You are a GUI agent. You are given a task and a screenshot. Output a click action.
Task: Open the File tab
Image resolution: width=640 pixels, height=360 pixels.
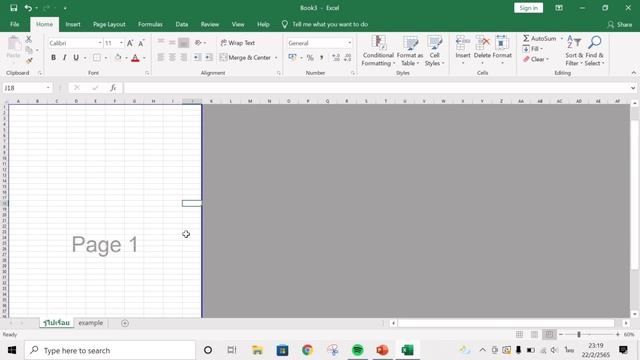pyautogui.click(x=15, y=24)
